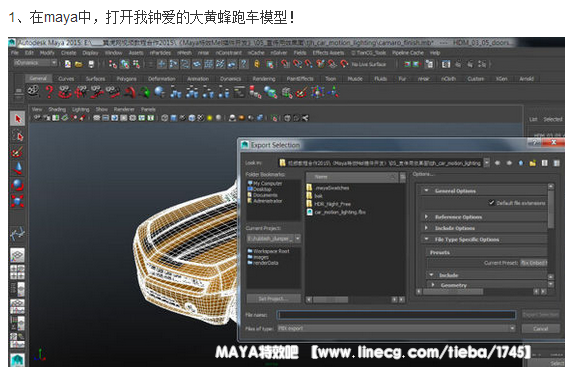Viewport: 565px width, 369px height.
Task: Choose the red and blue Scale tool
Action: pos(17,201)
